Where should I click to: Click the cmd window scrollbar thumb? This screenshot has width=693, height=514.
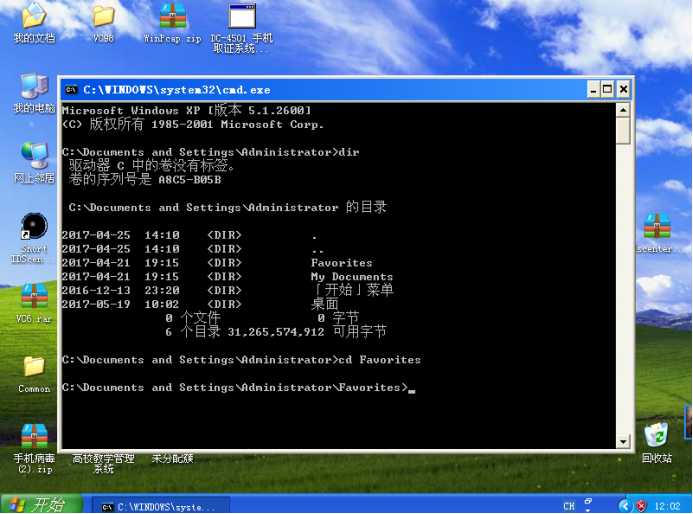coord(623,130)
